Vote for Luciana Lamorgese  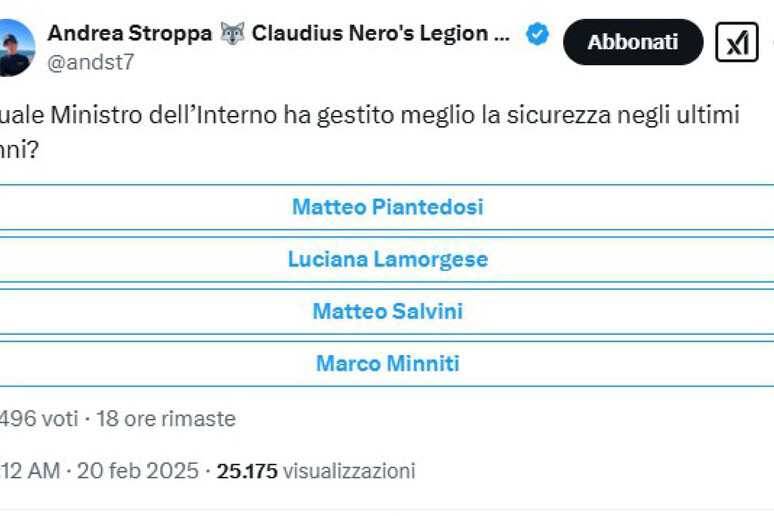(x=387, y=259)
